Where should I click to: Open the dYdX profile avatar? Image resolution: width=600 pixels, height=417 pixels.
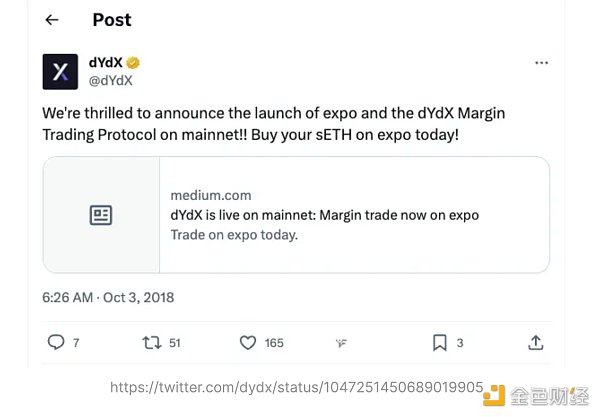coord(60,71)
